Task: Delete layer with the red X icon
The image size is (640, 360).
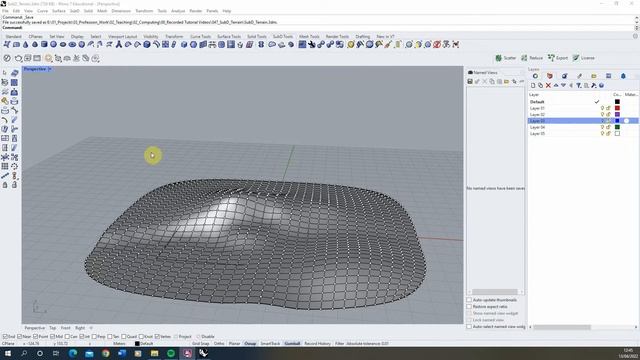Action: pyautogui.click(x=548, y=85)
